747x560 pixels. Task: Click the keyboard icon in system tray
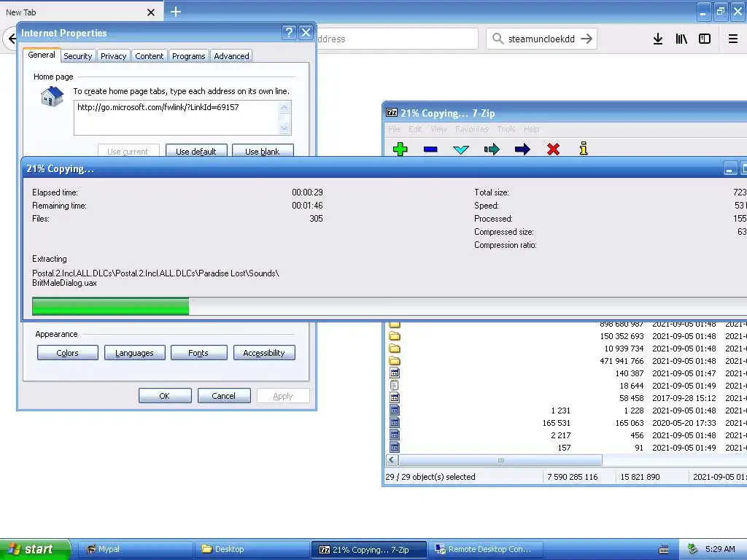664,550
